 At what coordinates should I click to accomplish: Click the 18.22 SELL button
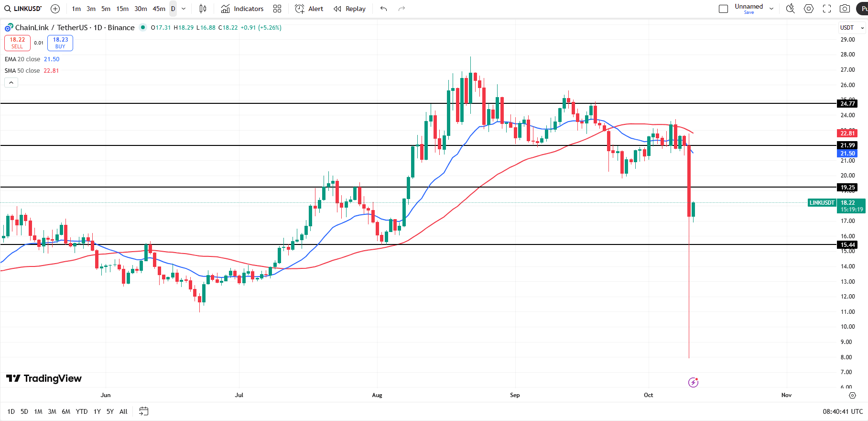coord(17,43)
